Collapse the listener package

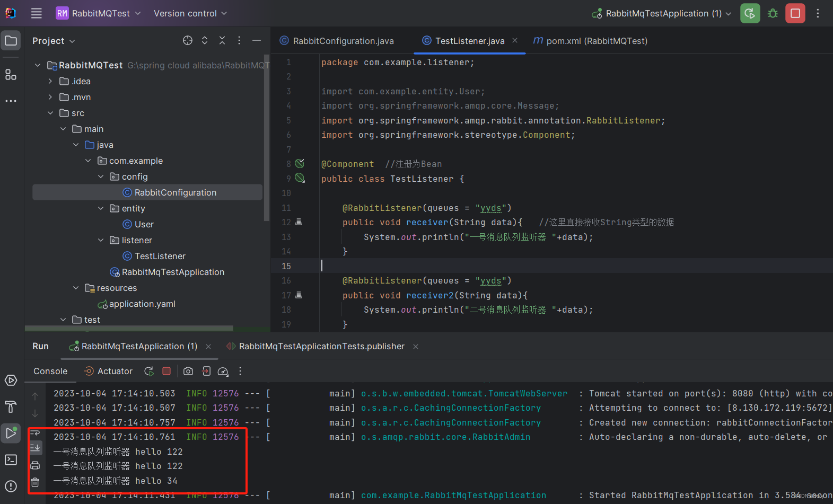[x=101, y=240]
